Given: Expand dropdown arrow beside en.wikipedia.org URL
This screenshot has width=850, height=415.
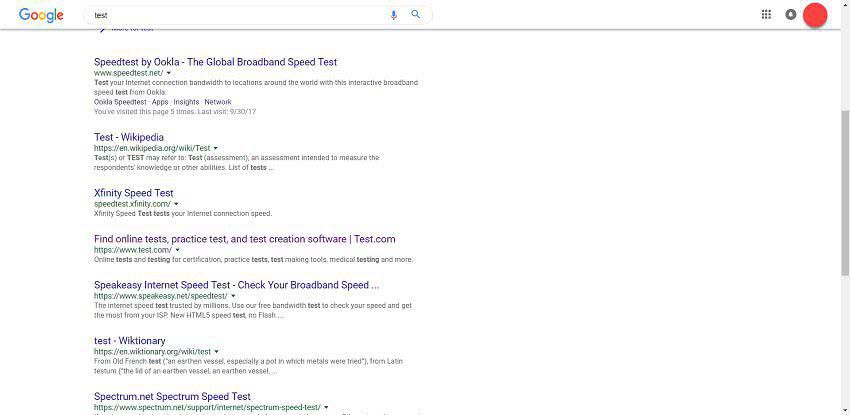Looking at the screenshot, I should coord(216,148).
